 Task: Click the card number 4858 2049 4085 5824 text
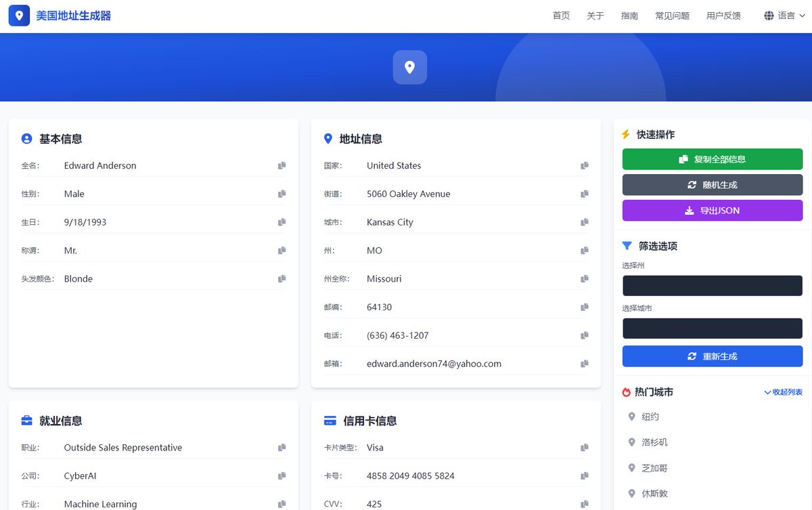[411, 476]
